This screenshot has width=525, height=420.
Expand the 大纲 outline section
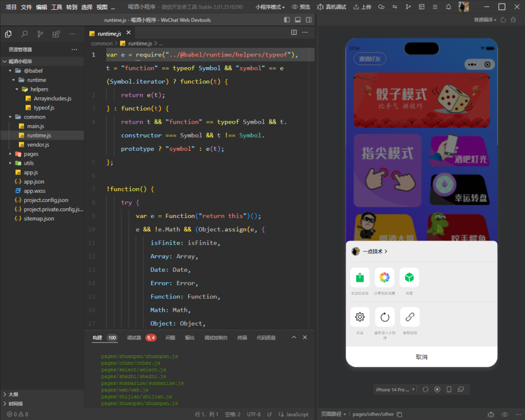5,394
